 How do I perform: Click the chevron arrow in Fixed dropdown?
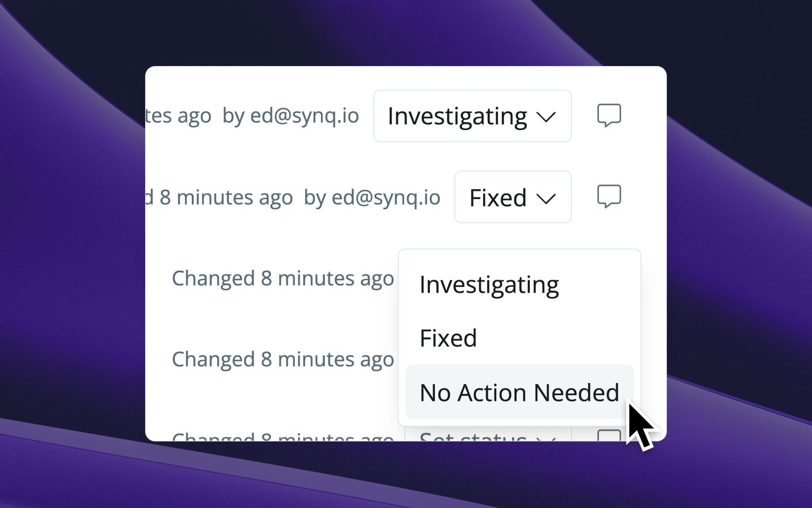546,199
